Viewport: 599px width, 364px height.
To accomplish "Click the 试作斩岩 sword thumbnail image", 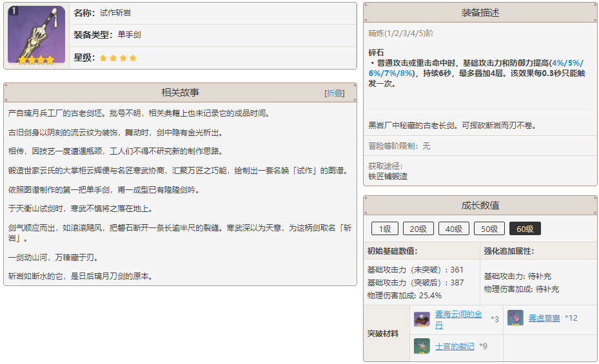I will [36, 35].
